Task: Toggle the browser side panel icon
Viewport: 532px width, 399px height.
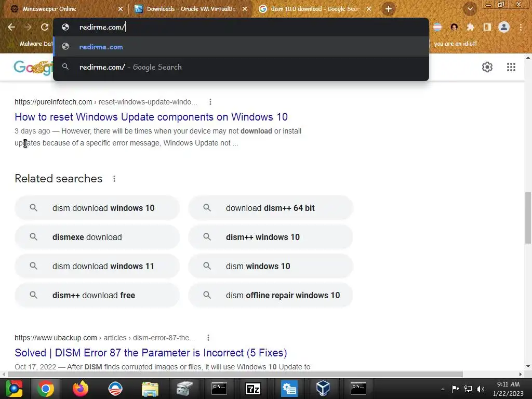Action: pyautogui.click(x=487, y=27)
